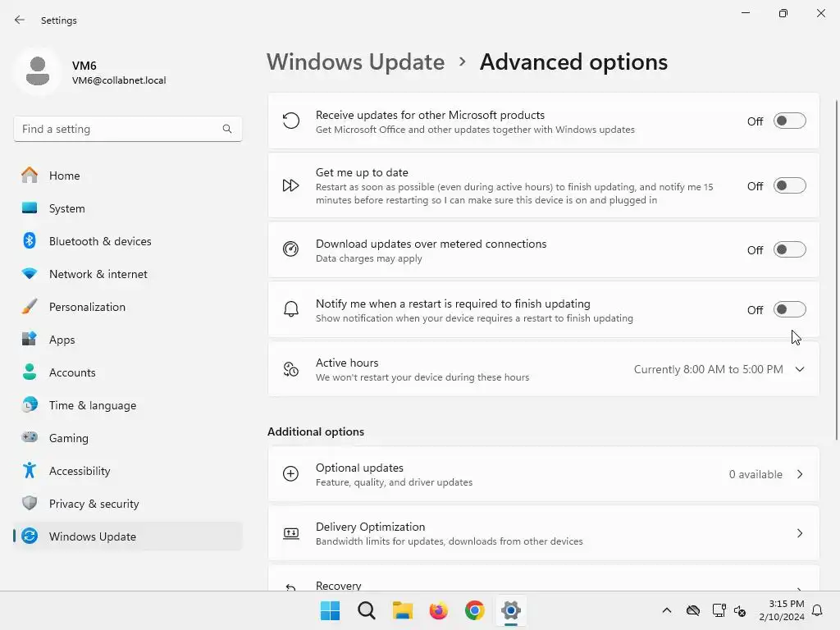The height and width of the screenshot is (630, 840).
Task: Open Delivery Optimization via its chevron arrow
Action: [x=800, y=533]
